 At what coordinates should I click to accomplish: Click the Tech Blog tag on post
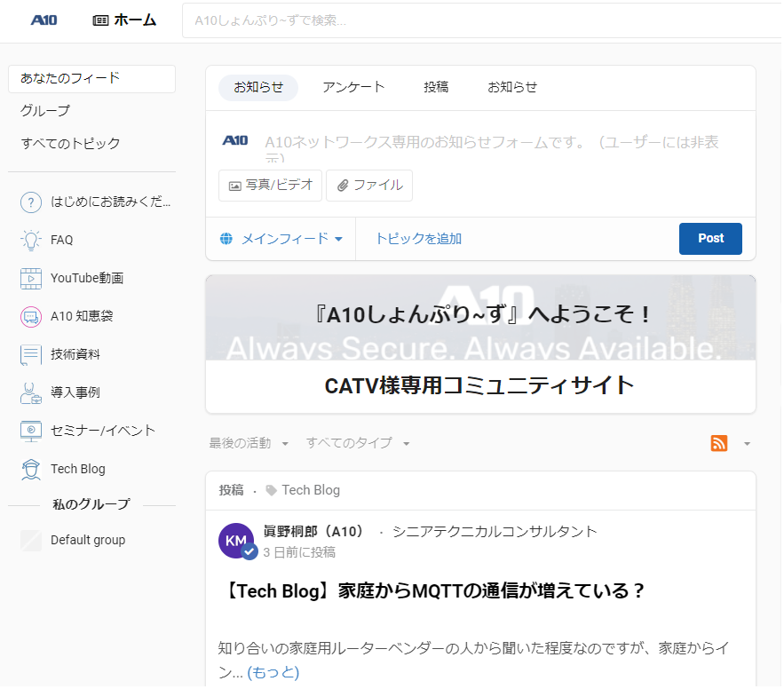[311, 490]
